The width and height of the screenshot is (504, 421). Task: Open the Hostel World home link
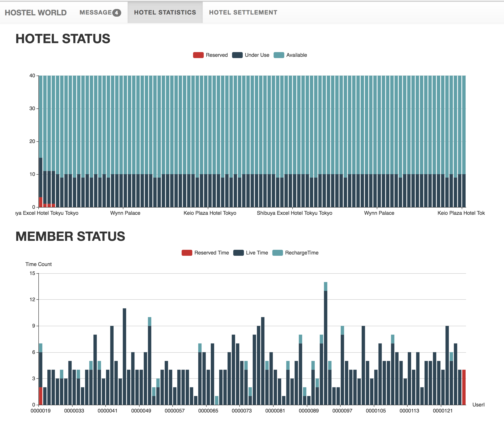point(35,12)
